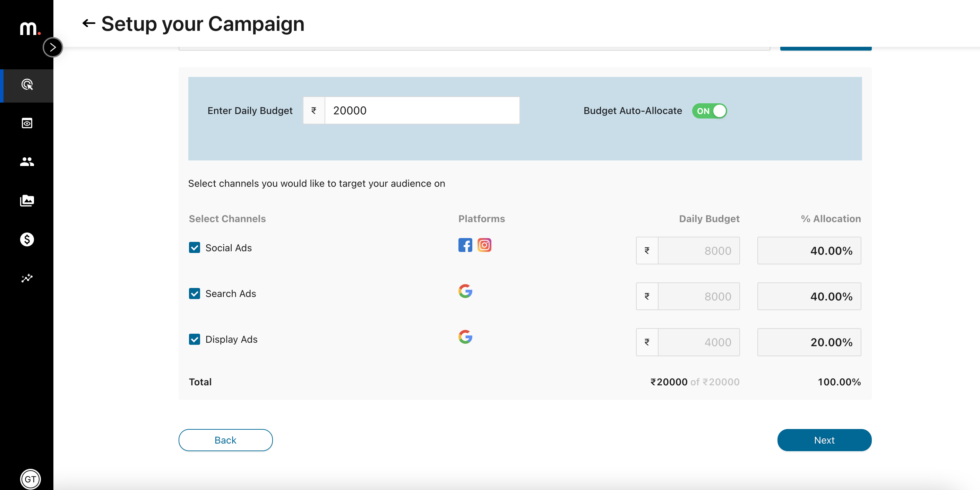Click the GT profile avatar at bottom left
The image size is (980, 490).
point(31,479)
